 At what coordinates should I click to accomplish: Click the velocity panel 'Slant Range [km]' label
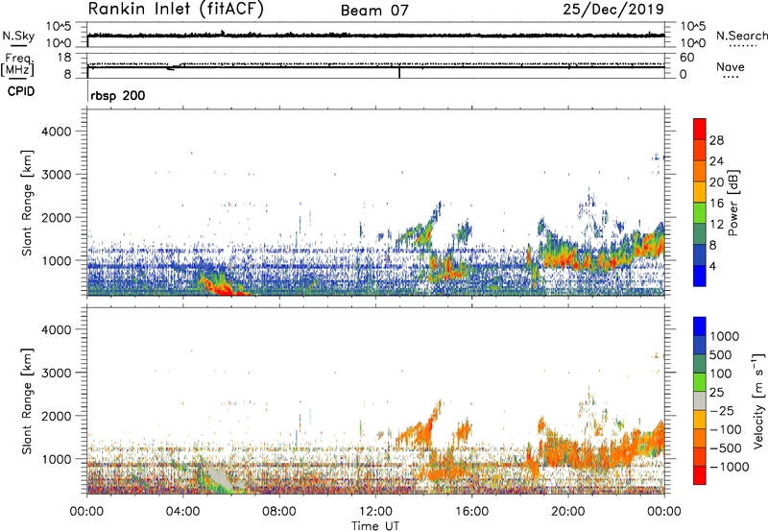pyautogui.click(x=27, y=401)
